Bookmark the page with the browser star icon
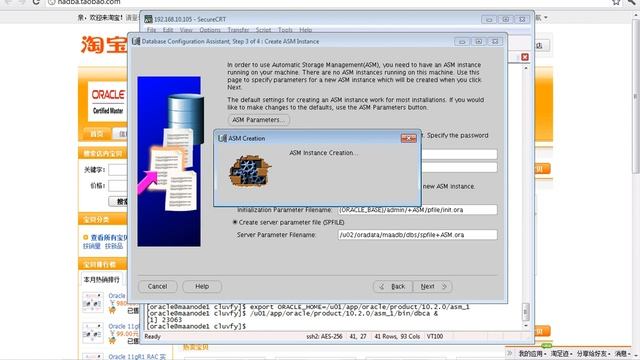640x360 pixels. pos(616,2)
